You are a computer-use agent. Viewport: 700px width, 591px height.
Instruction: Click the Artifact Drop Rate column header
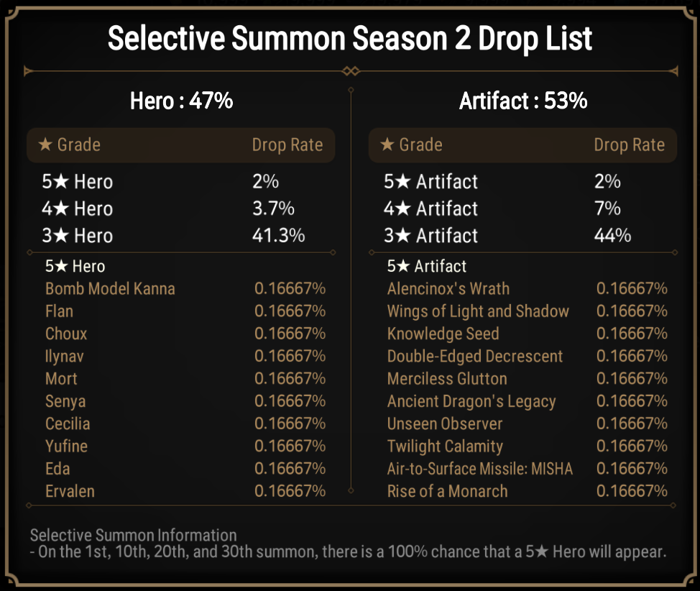tap(630, 145)
